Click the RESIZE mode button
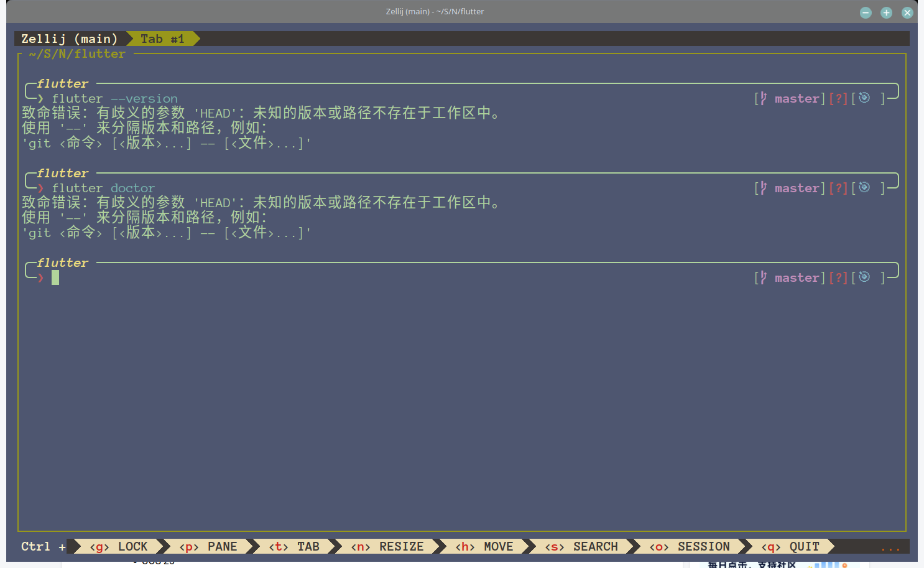This screenshot has width=924, height=568. tap(387, 546)
